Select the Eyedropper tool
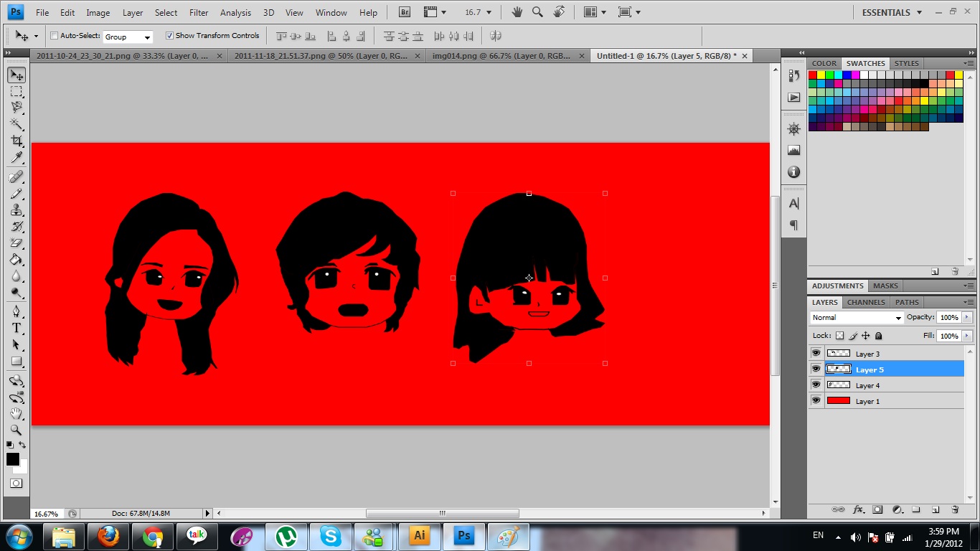Image resolution: width=980 pixels, height=551 pixels. click(x=17, y=159)
